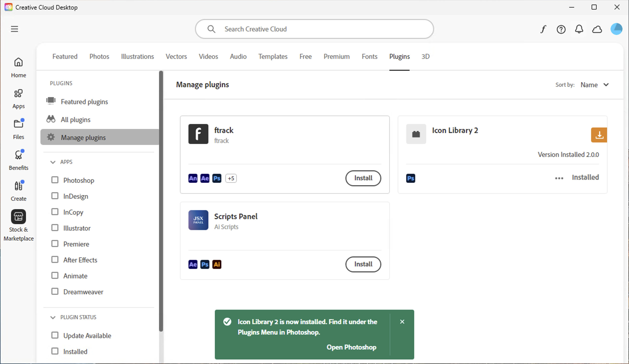Check the Photoshop filter checkbox
This screenshot has width=629, height=364.
tap(55, 180)
